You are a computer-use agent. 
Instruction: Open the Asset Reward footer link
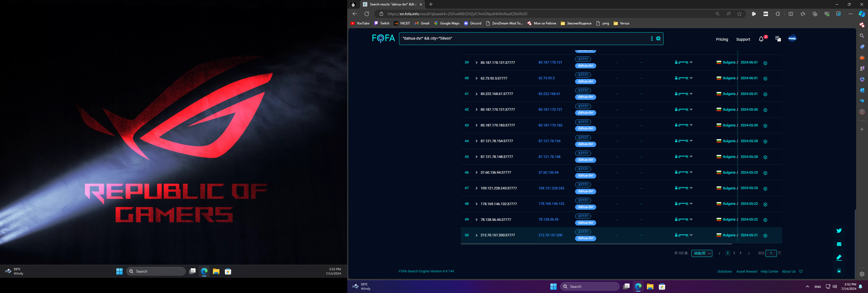(x=747, y=271)
